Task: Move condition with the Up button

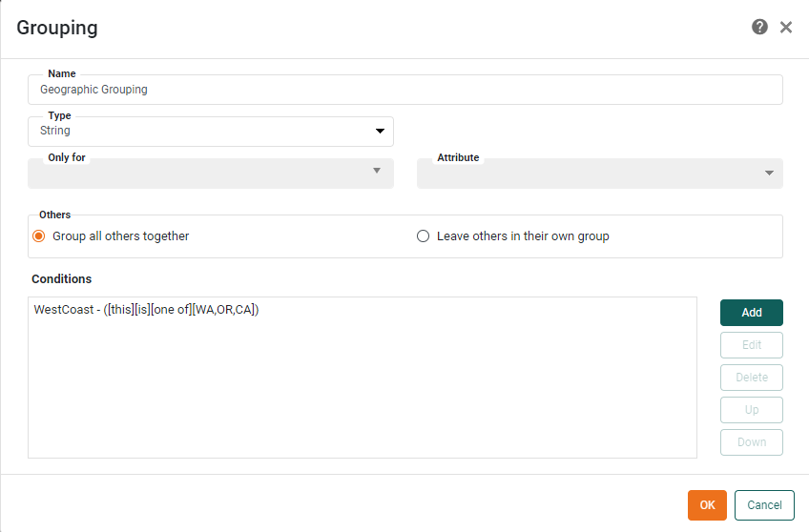Action: click(751, 410)
